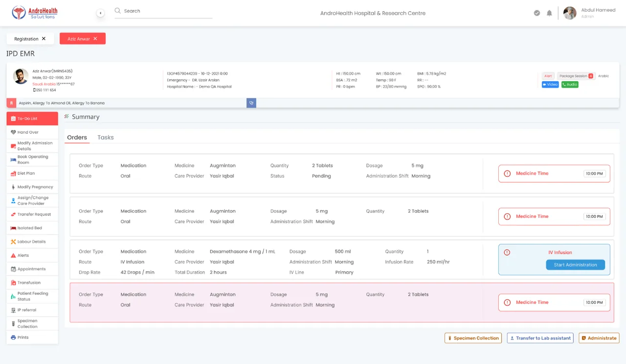Open the Labour Details sidebar icon
626x364 pixels.
click(13, 242)
